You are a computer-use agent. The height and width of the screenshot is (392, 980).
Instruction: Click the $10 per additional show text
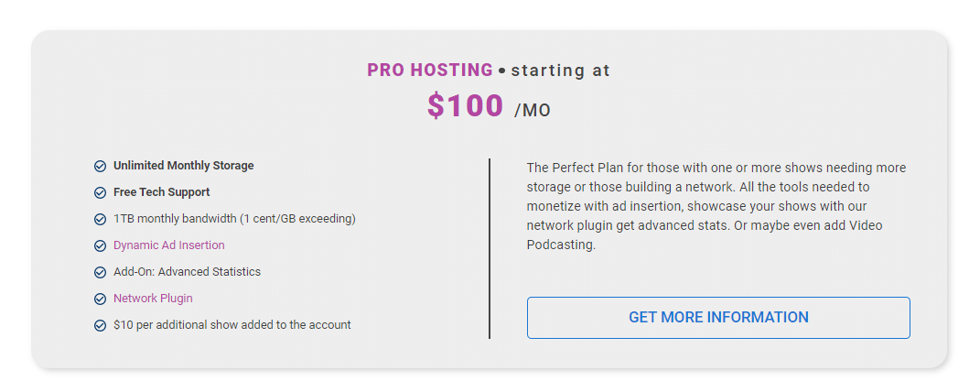(x=232, y=325)
